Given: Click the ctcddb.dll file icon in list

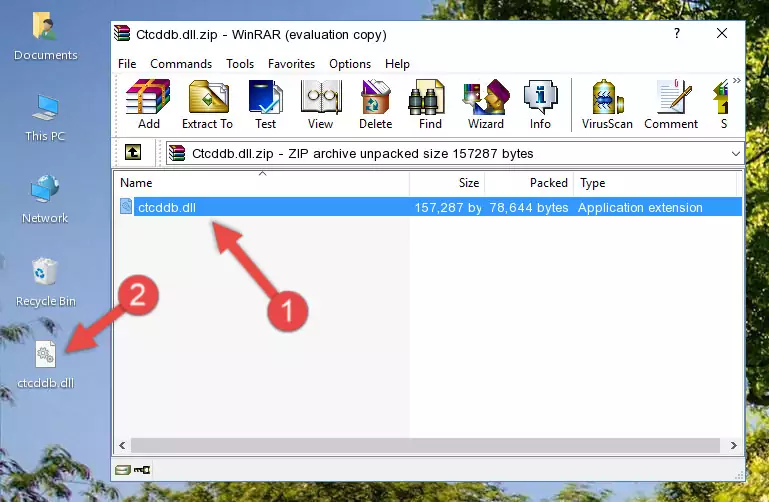Looking at the screenshot, I should click(x=126, y=206).
